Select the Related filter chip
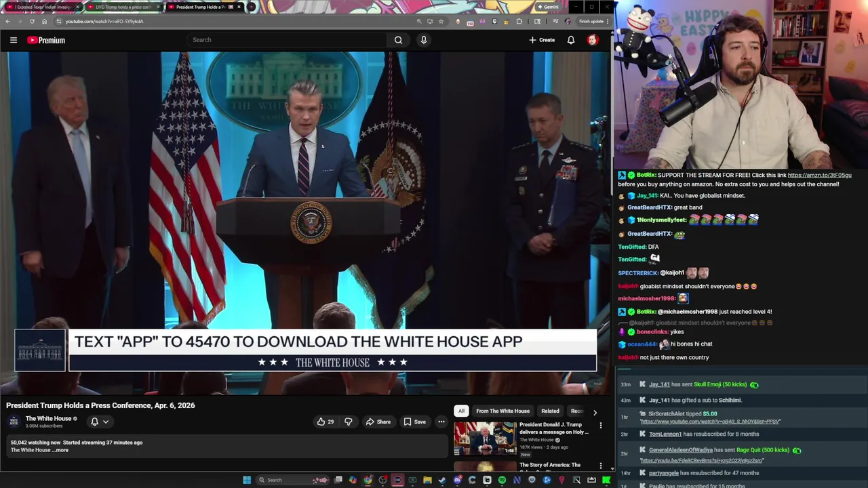Image resolution: width=868 pixels, height=488 pixels. [550, 411]
